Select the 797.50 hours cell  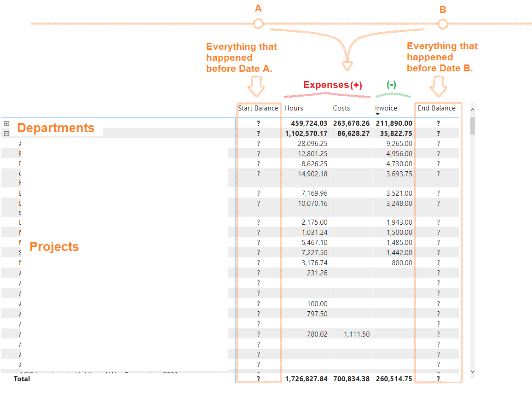point(317,314)
